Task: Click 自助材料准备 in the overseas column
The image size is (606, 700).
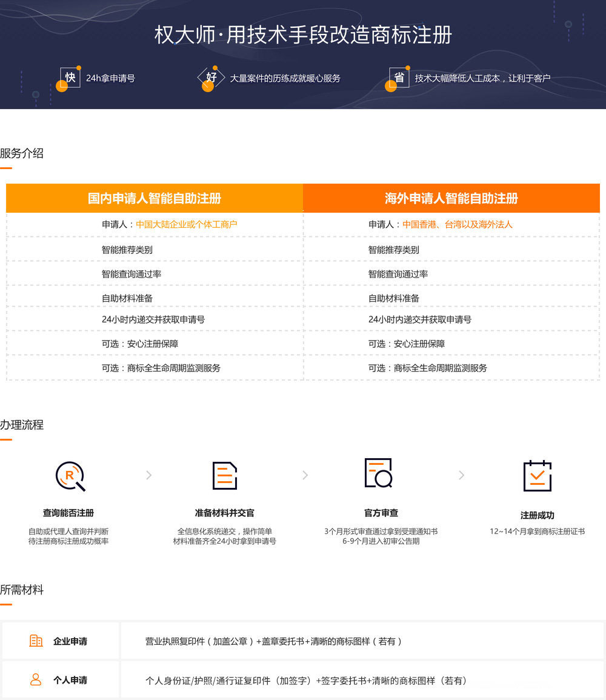Action: [x=393, y=298]
